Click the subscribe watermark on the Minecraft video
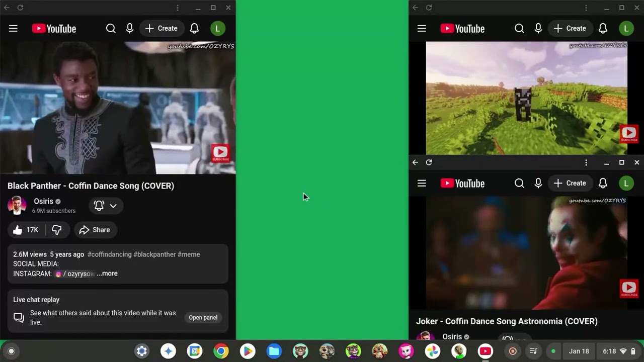 tap(629, 134)
